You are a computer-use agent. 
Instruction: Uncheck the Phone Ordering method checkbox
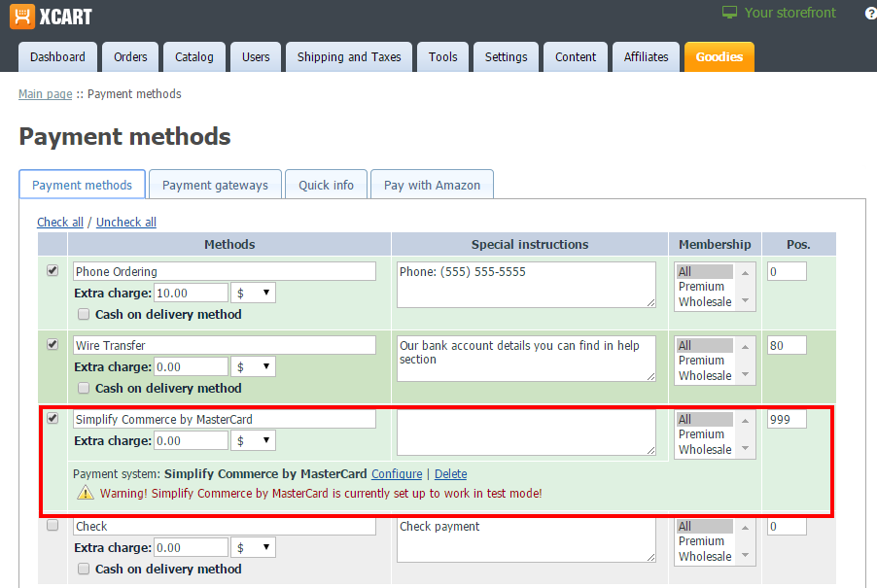pyautogui.click(x=53, y=270)
